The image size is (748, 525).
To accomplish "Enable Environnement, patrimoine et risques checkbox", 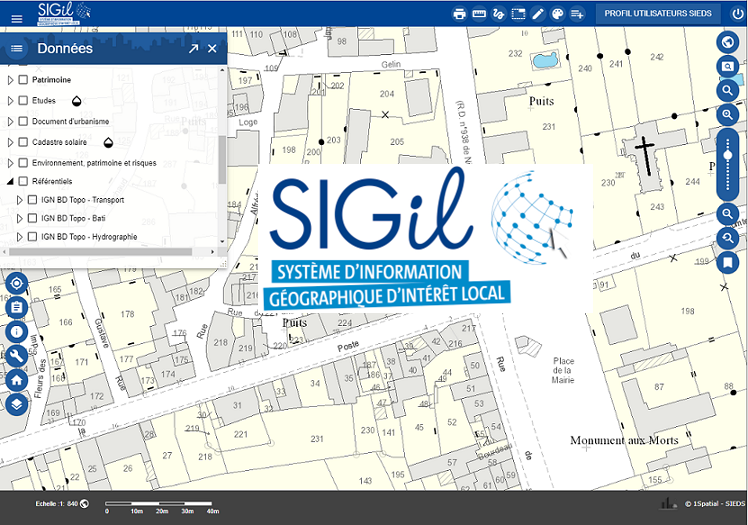I will coord(23,163).
